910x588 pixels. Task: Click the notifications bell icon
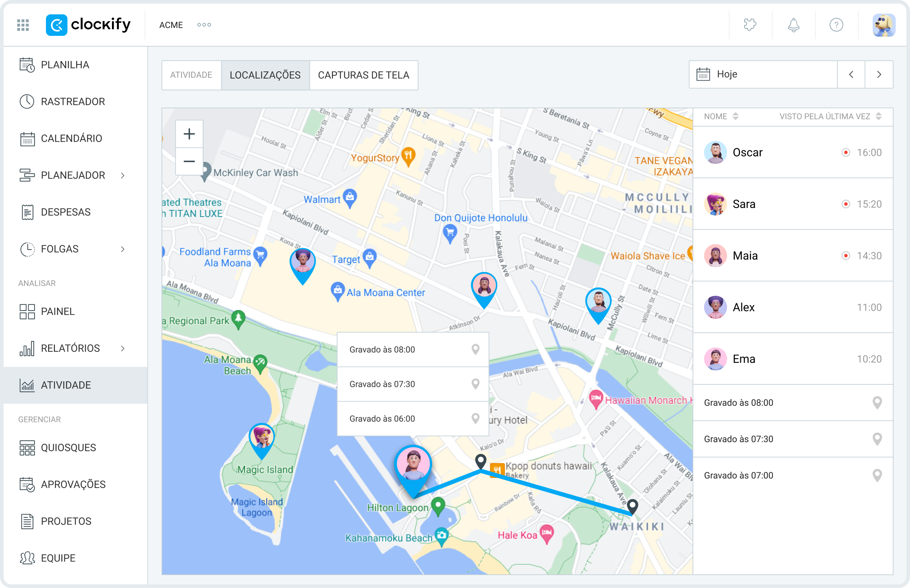(793, 25)
